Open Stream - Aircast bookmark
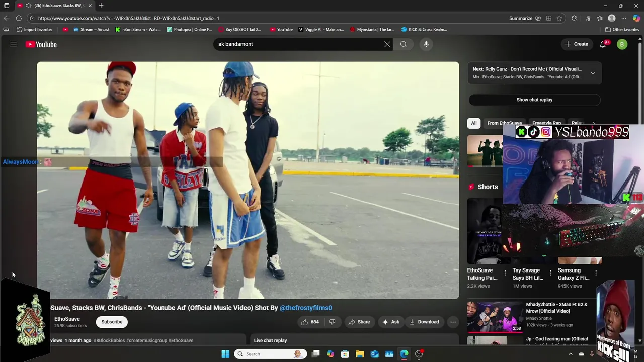Viewport: 644px width, 362px height. pos(92,29)
